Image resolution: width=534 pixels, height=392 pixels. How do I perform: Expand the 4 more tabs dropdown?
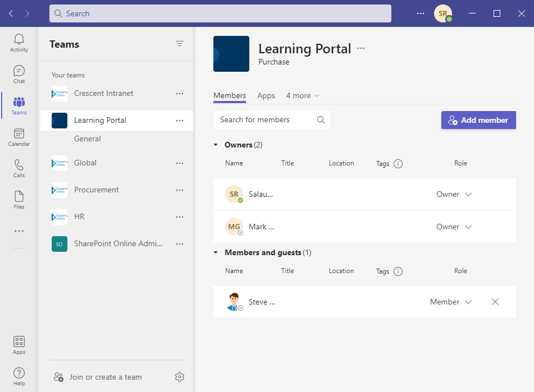point(303,95)
